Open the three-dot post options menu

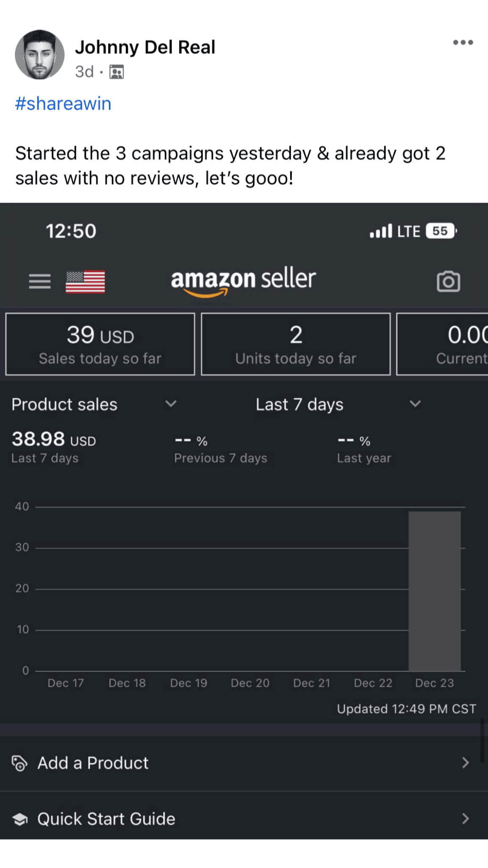[x=463, y=42]
